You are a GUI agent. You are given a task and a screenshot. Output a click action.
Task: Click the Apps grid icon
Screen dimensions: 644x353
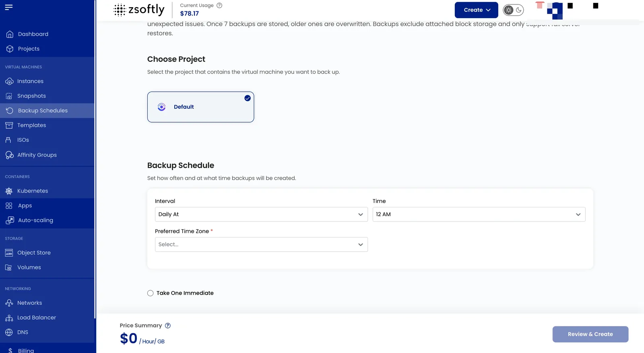point(9,205)
